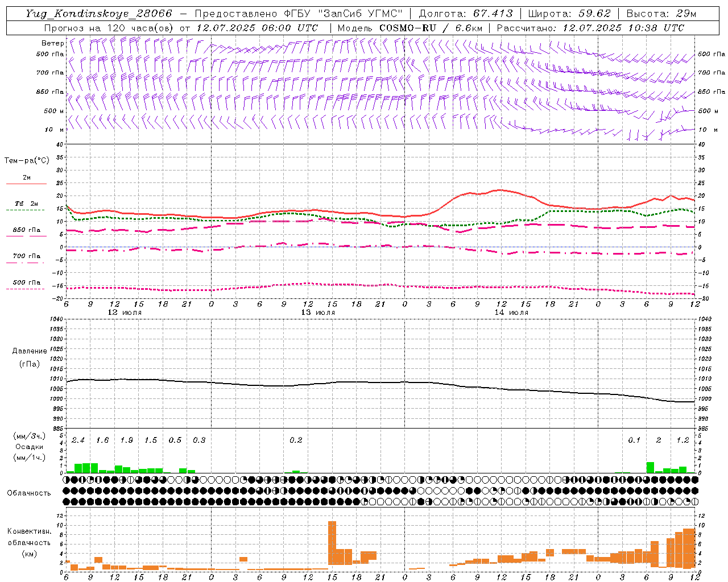728x582 pixels.
Task: Click the 995 label on right pressure axis
Action: coord(704,409)
